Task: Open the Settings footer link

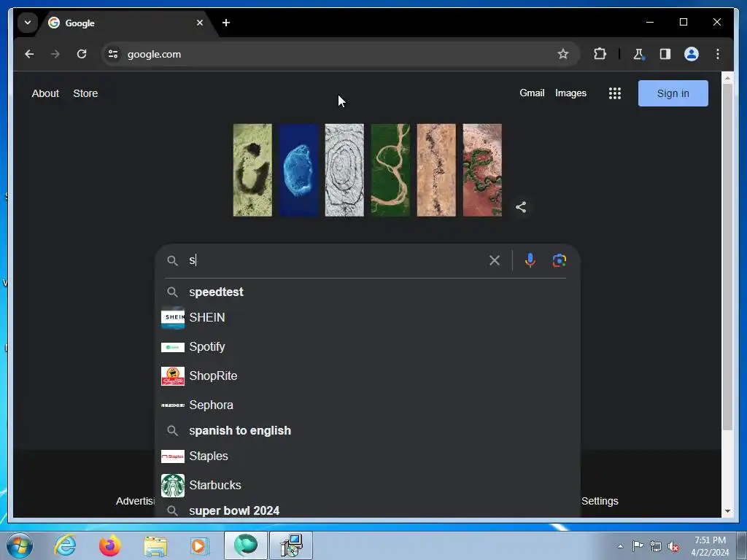Action: [x=600, y=501]
